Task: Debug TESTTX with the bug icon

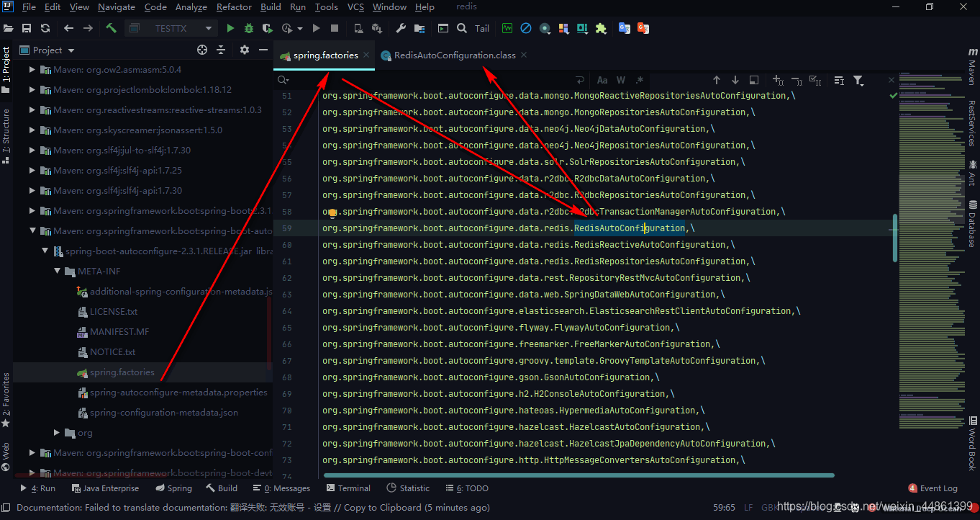Action: (x=249, y=28)
